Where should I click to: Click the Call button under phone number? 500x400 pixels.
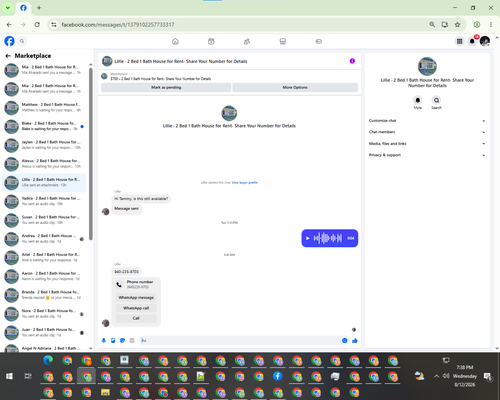point(136,318)
